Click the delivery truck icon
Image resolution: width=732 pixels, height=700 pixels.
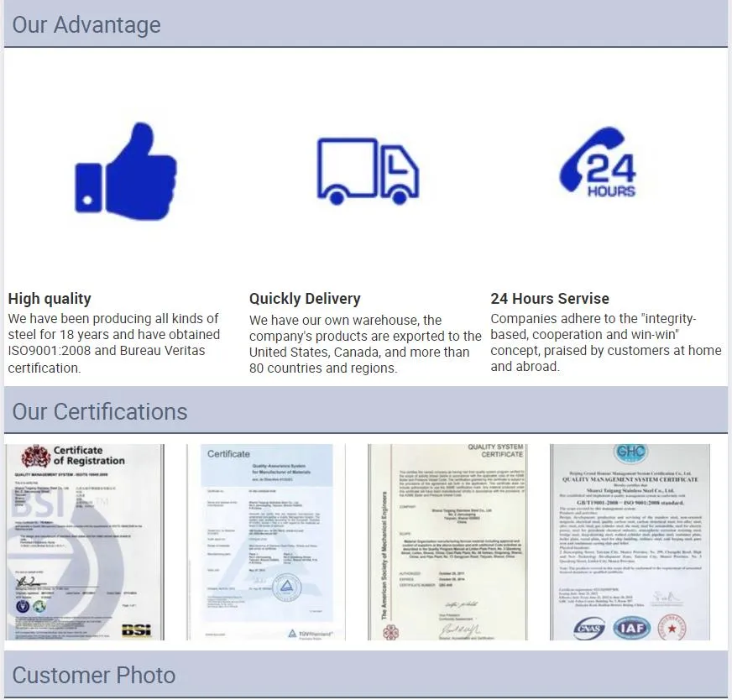(x=368, y=170)
